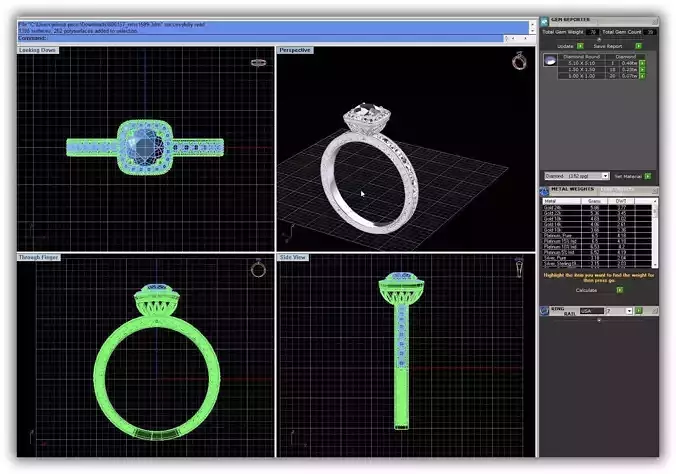Collapse the Gem Reporter panel corner button
The width and height of the screenshot is (676, 474).
coord(655,21)
